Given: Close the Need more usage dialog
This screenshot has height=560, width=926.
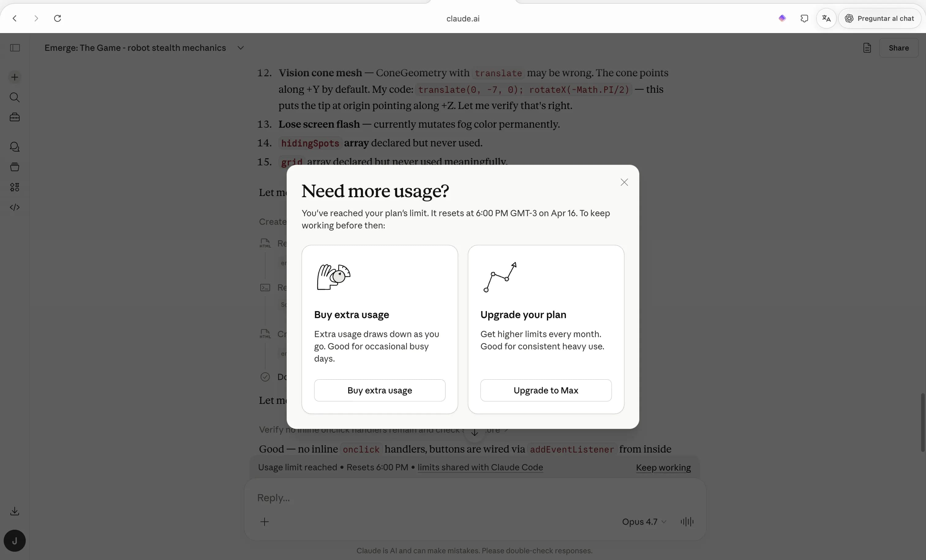Looking at the screenshot, I should point(624,182).
